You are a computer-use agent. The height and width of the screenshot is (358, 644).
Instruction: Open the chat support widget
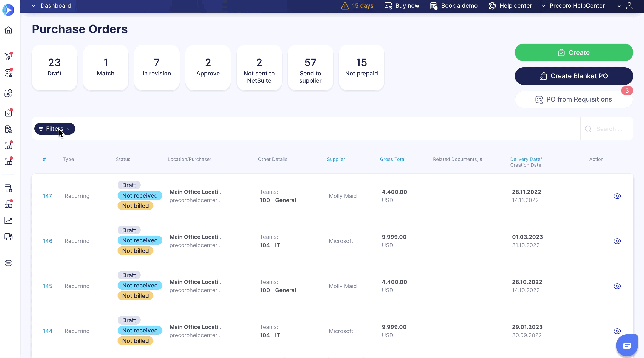pyautogui.click(x=627, y=345)
